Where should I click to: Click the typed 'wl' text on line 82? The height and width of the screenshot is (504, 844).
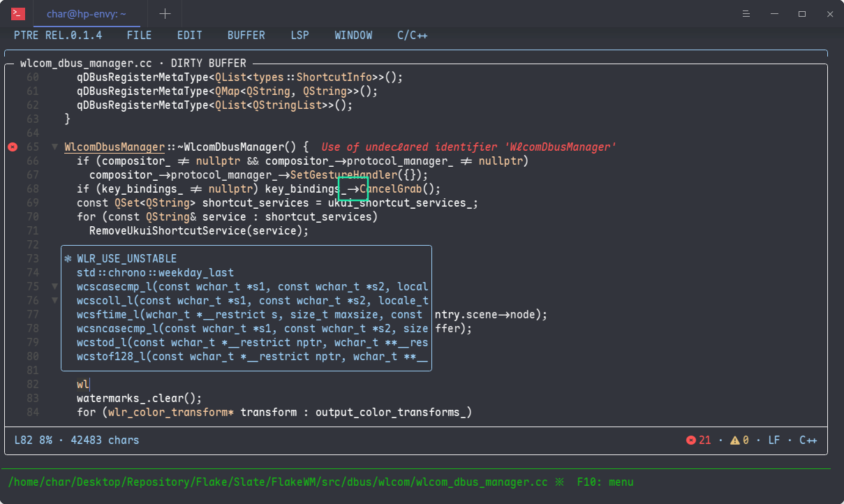tap(83, 385)
